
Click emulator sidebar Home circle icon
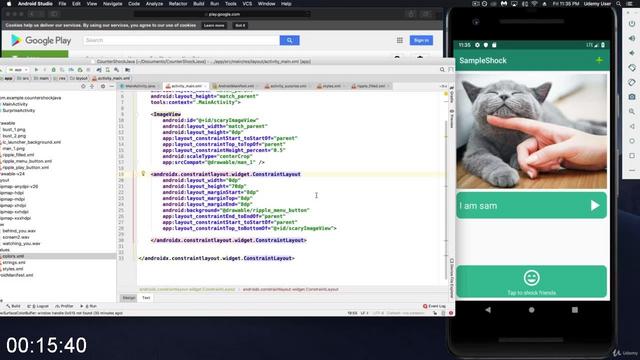pos(631,141)
